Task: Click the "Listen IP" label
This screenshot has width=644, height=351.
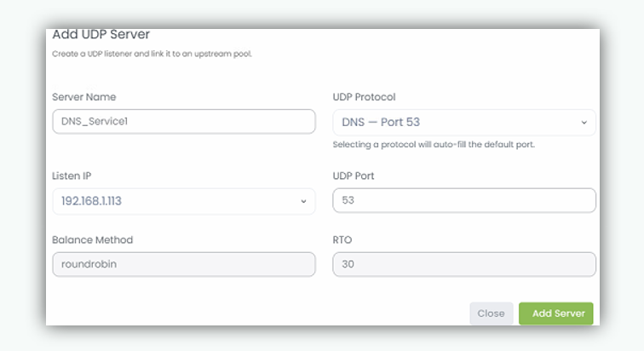Action: tap(72, 175)
